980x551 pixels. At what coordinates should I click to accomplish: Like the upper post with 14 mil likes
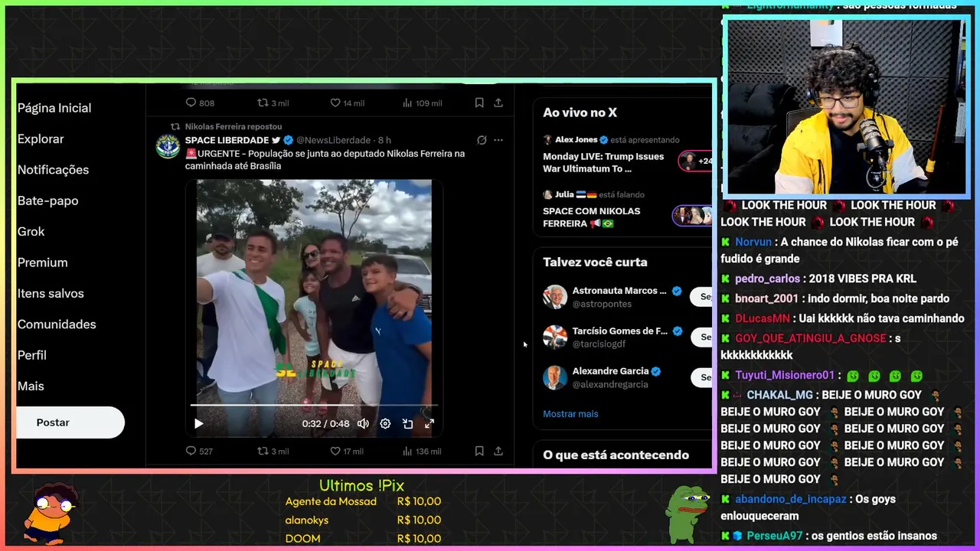[x=347, y=103]
